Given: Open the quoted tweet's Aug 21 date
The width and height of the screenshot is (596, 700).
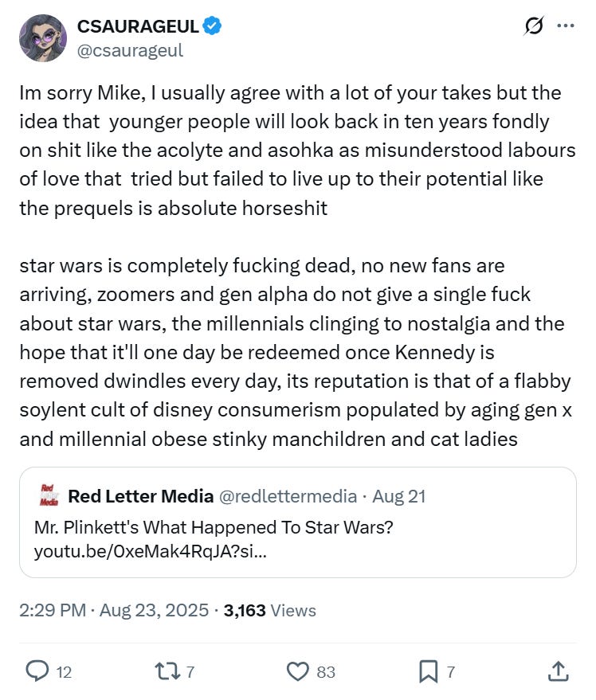Looking at the screenshot, I should [398, 496].
